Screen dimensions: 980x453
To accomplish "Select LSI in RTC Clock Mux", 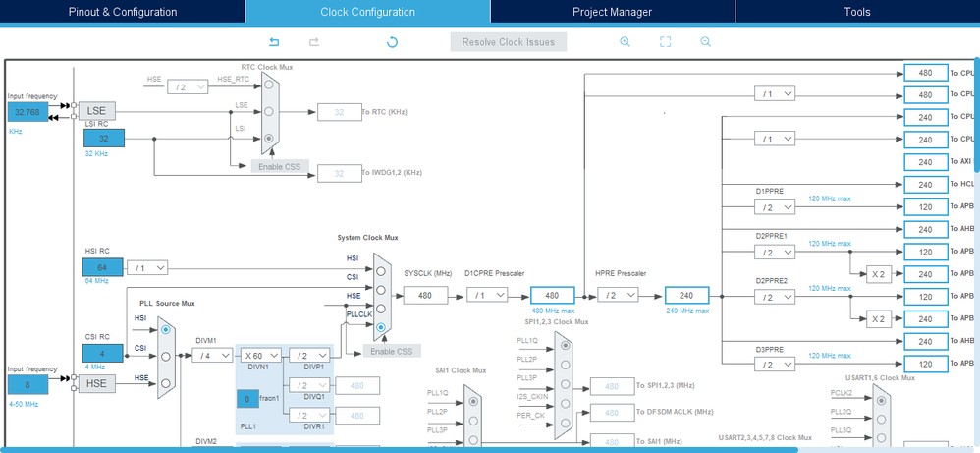I will 268,138.
